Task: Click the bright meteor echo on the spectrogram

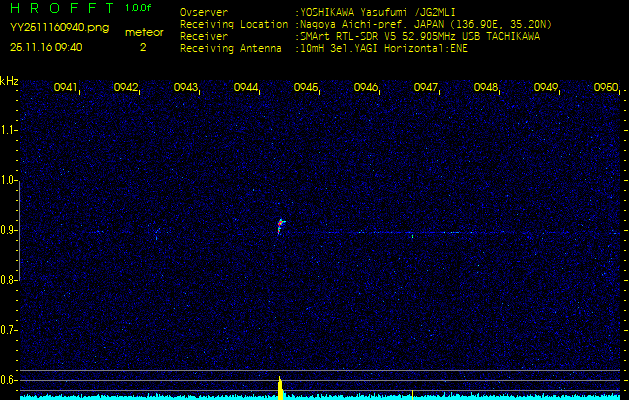Action: tap(281, 226)
